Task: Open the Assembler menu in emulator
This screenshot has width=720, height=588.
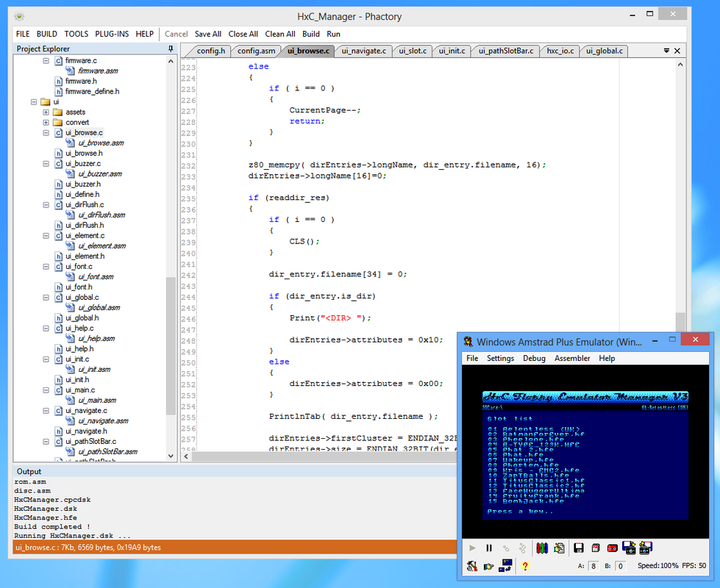Action: [x=572, y=358]
